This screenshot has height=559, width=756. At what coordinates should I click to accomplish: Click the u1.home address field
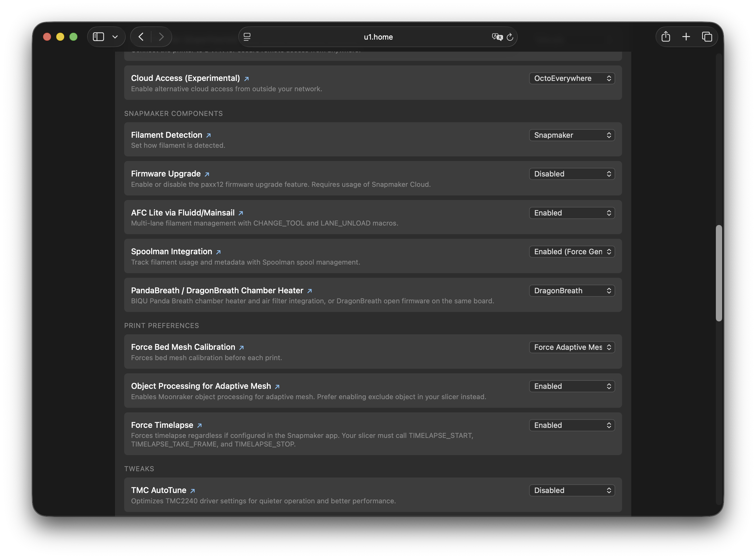(x=378, y=37)
